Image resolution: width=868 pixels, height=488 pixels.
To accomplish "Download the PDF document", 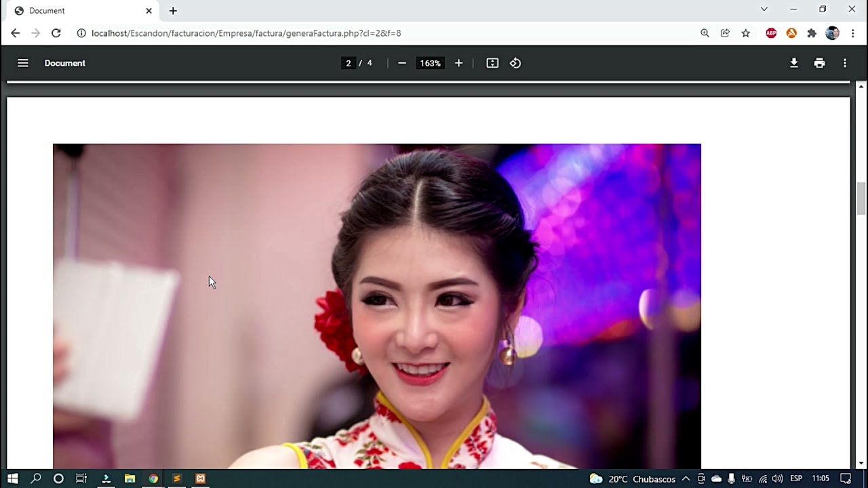I will pyautogui.click(x=794, y=63).
